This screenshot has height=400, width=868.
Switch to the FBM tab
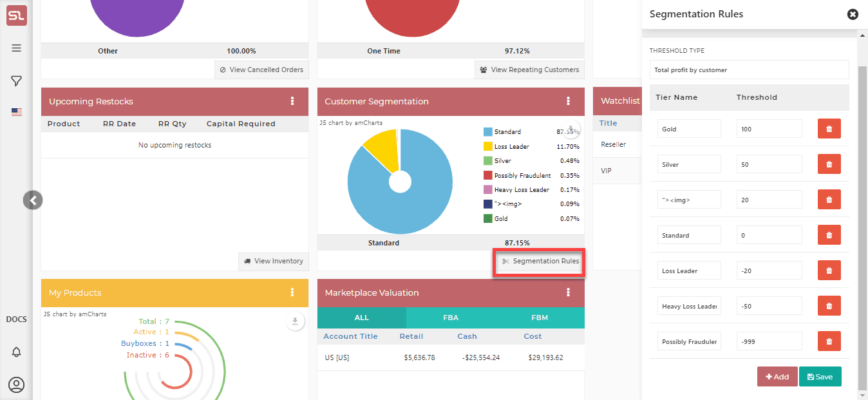pos(540,318)
